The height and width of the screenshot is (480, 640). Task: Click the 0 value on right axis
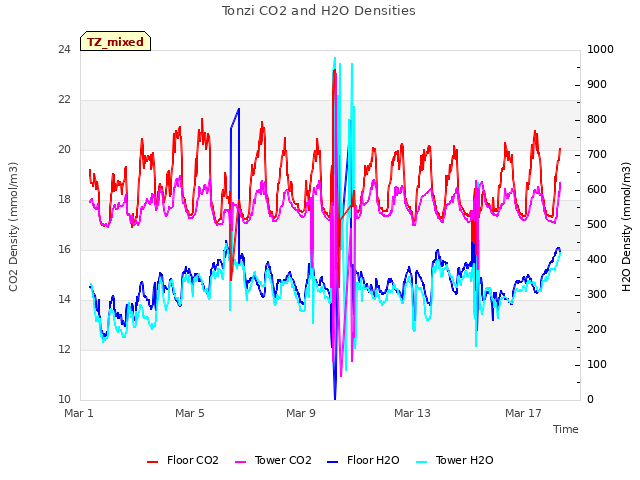click(591, 400)
